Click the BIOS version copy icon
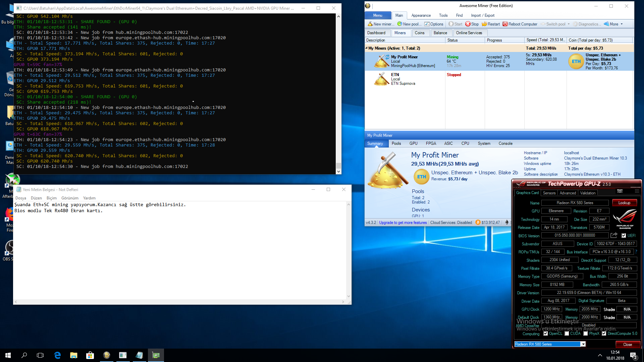The width and height of the screenshot is (644, 362). (614, 235)
